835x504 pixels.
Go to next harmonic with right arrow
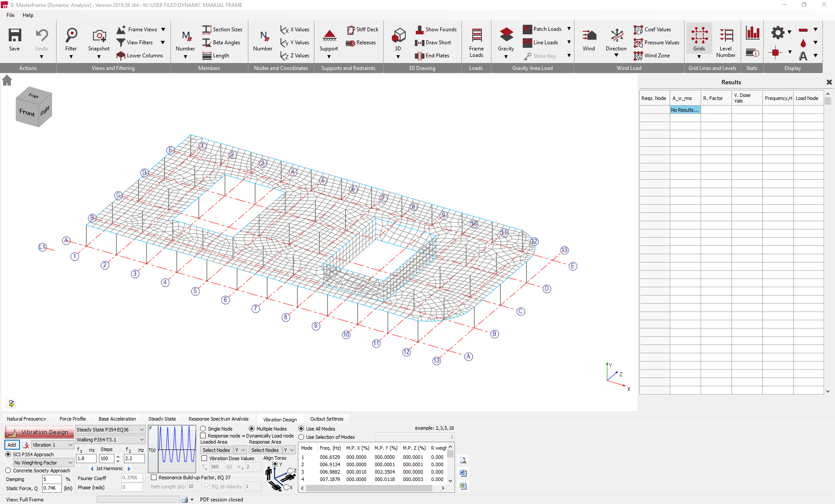[x=129, y=468]
